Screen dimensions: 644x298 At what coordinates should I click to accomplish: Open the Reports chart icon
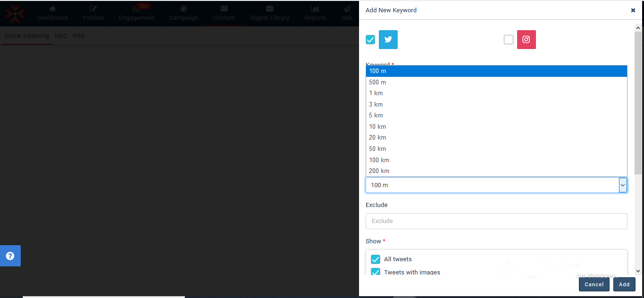tap(315, 9)
